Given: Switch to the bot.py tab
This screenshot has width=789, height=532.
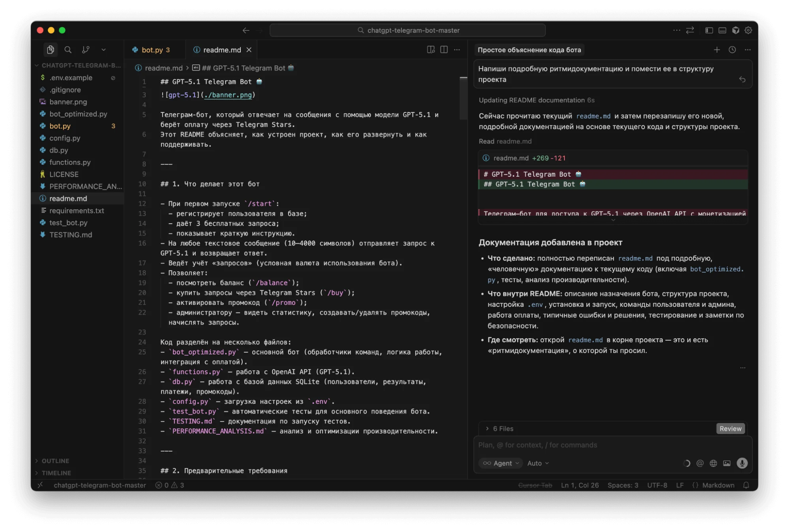Looking at the screenshot, I should pos(152,50).
